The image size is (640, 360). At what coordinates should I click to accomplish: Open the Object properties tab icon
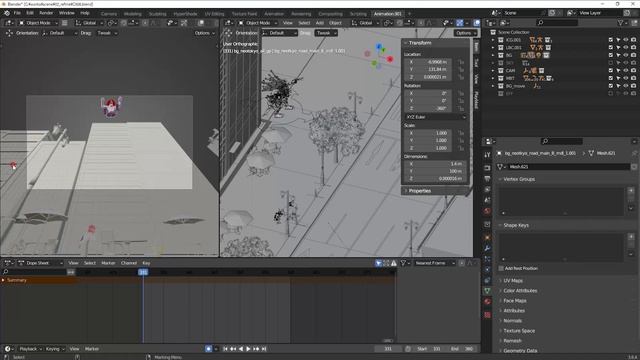(487, 238)
